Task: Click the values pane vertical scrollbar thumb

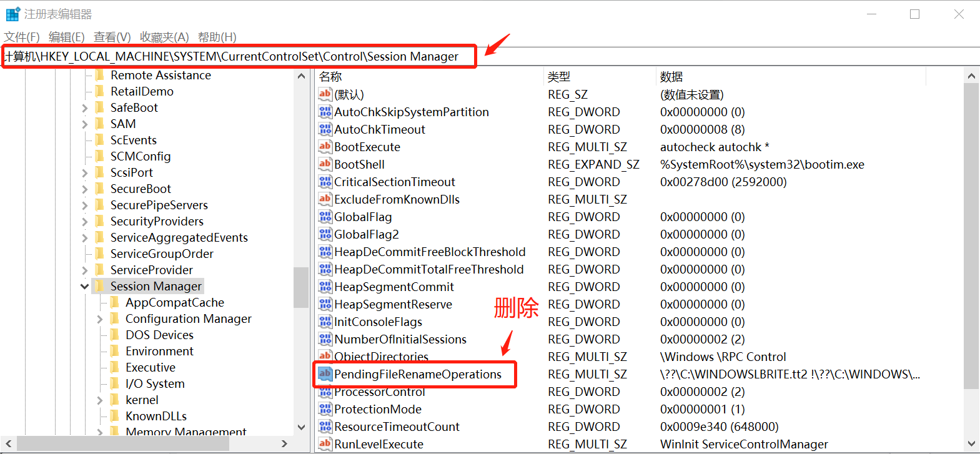Action: (971, 236)
